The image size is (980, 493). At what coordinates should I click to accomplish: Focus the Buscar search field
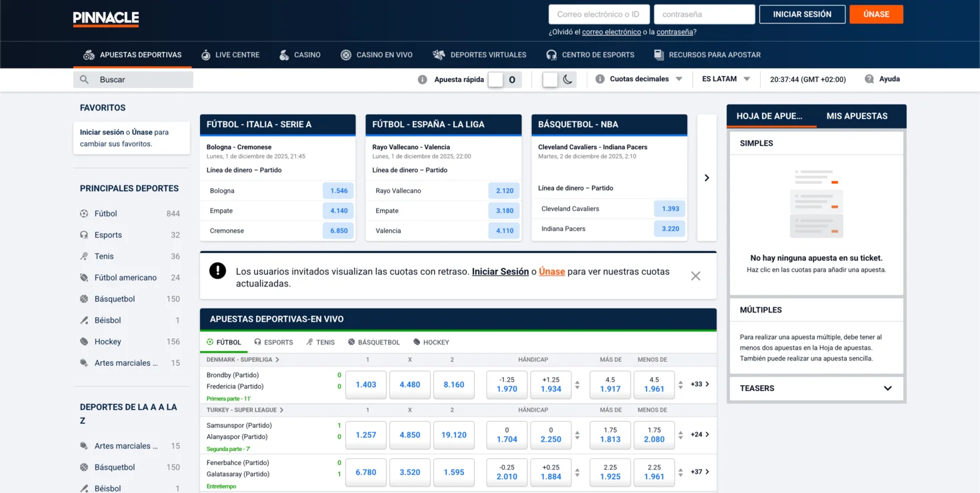pos(133,79)
